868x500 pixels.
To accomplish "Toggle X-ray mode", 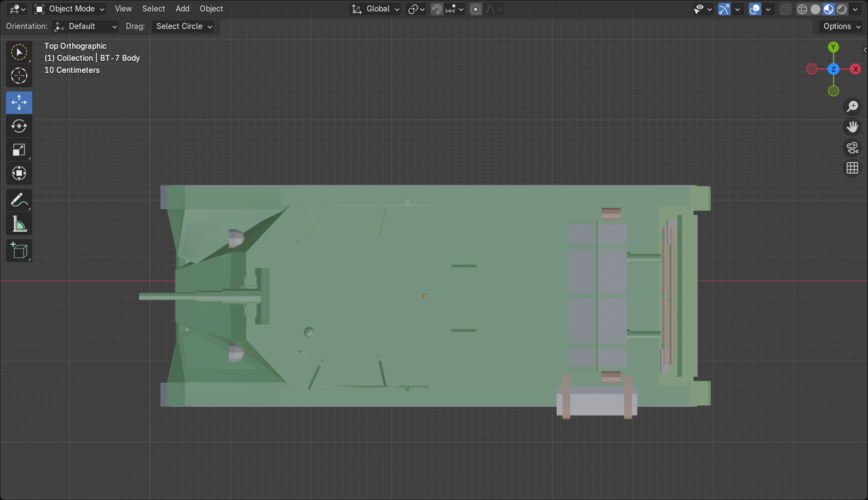I will 785,9.
